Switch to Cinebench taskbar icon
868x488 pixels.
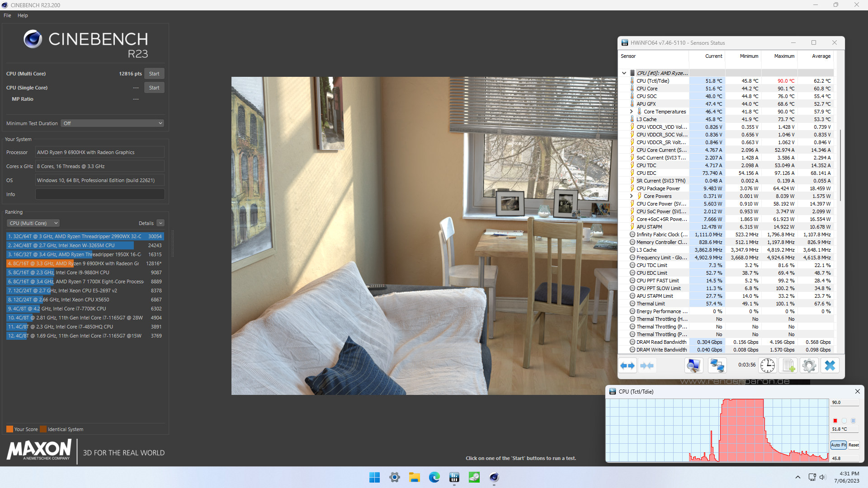point(494,477)
